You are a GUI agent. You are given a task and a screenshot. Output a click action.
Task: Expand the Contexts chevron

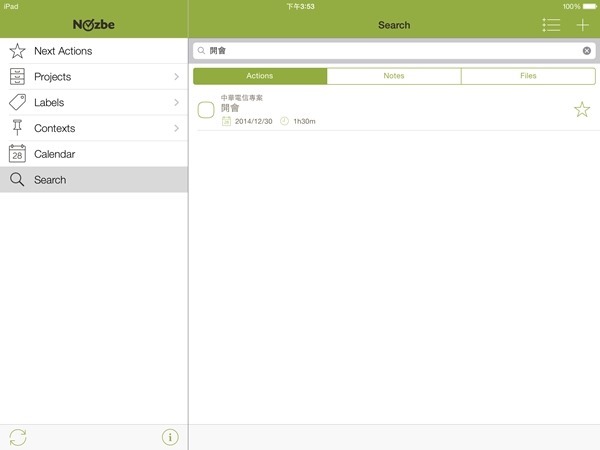pyautogui.click(x=176, y=128)
